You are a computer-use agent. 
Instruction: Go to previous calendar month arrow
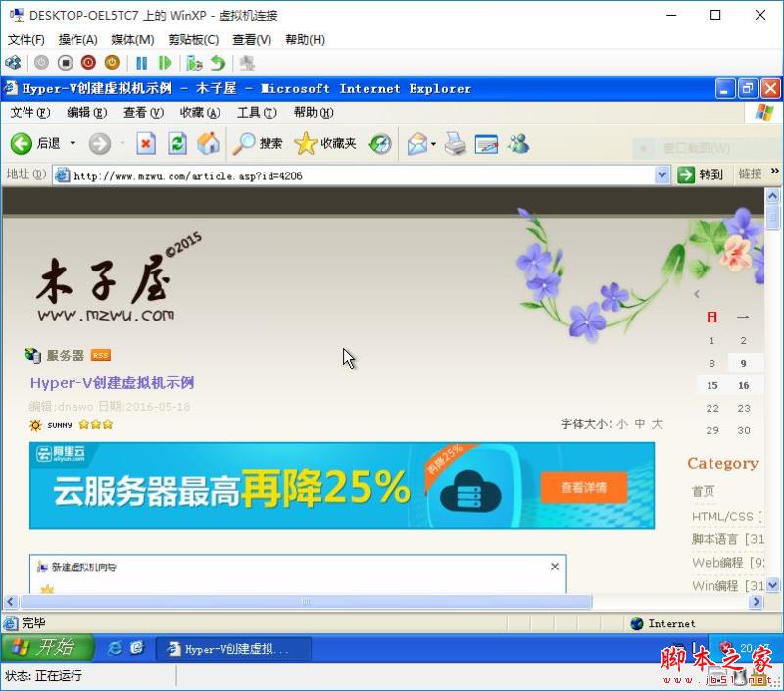(x=697, y=294)
